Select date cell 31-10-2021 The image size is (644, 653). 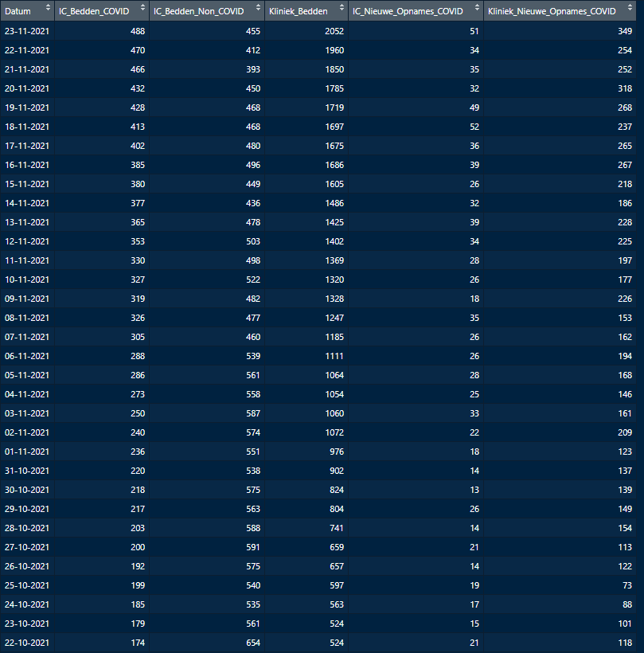[x=26, y=471]
